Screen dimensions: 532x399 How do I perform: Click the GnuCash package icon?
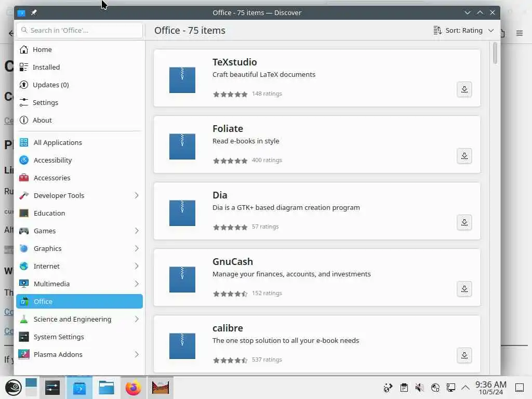[182, 280]
